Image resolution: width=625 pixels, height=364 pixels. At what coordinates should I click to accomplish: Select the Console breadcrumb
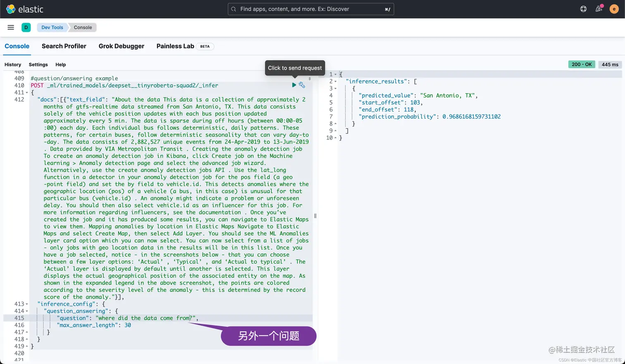pos(83,27)
